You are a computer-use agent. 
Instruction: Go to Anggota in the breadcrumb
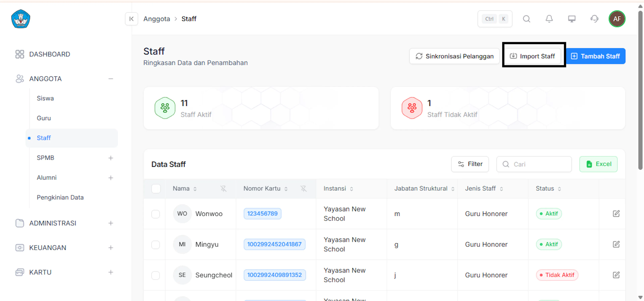click(156, 19)
